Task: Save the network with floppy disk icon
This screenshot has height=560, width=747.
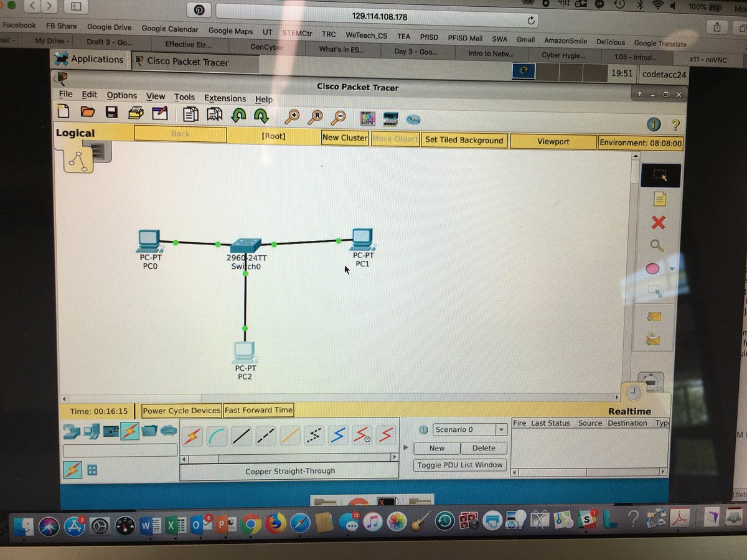Action: tap(111, 113)
